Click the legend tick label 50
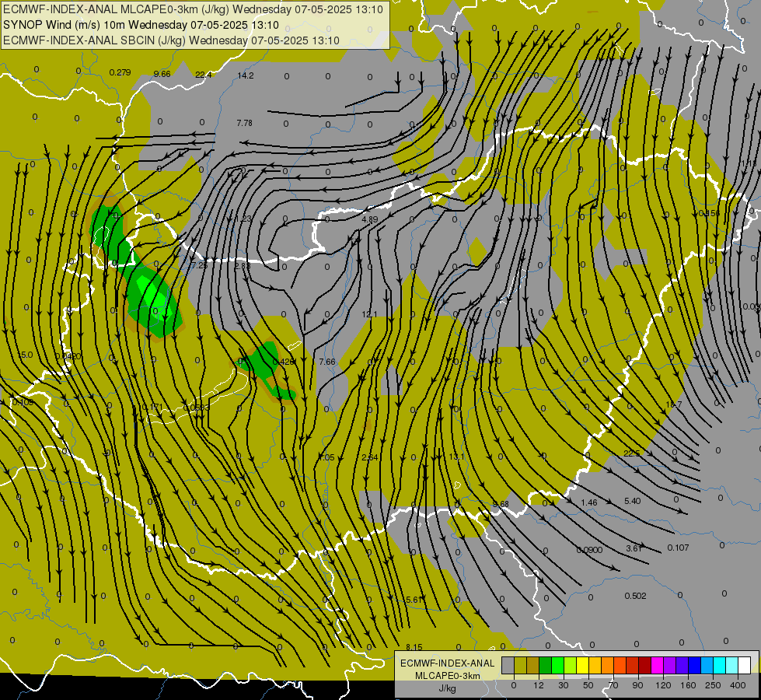The height and width of the screenshot is (700, 761). (x=588, y=685)
